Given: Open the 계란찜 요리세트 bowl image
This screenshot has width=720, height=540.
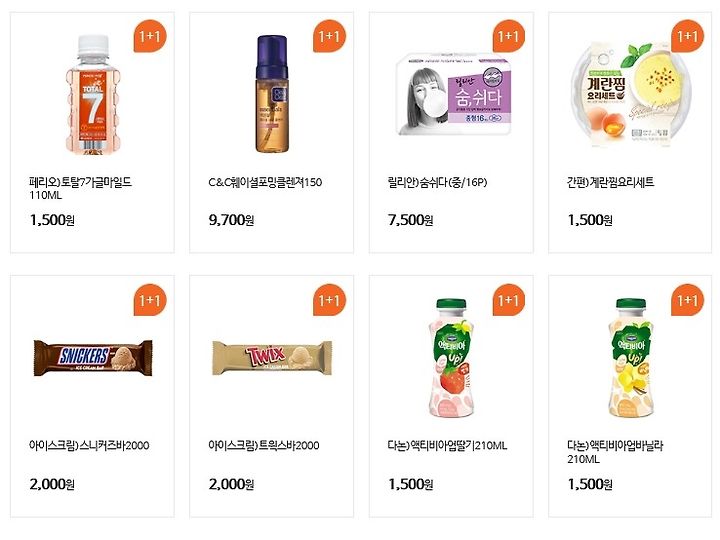Looking at the screenshot, I should pos(630,95).
